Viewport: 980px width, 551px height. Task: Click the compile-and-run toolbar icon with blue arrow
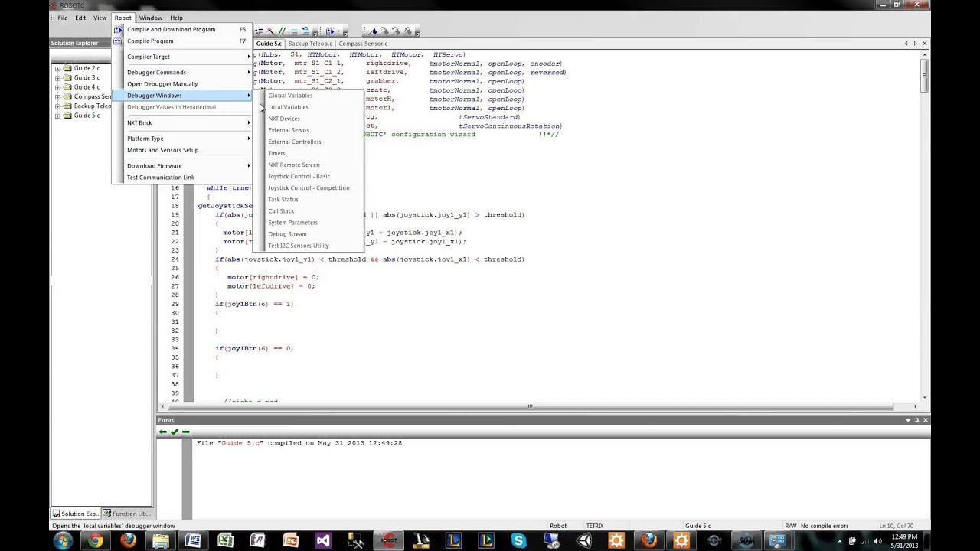tap(331, 31)
